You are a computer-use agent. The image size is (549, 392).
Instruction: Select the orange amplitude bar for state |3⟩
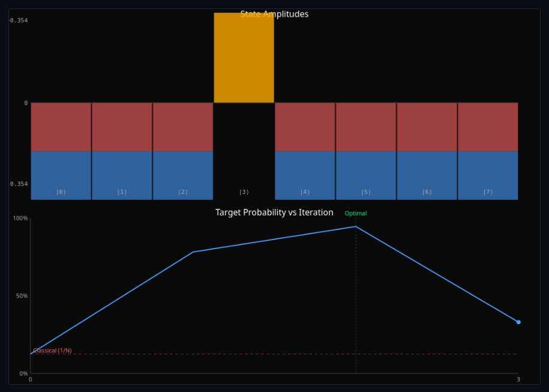(243, 57)
